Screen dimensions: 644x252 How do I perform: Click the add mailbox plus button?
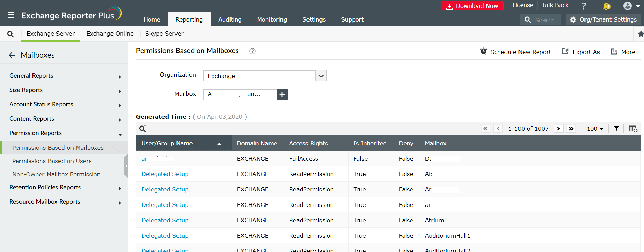pos(282,95)
